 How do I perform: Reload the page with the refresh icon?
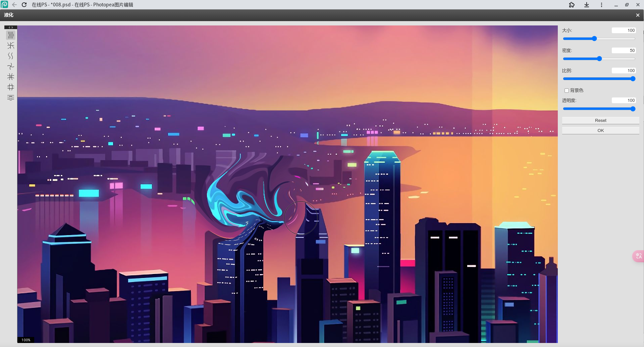pyautogui.click(x=24, y=5)
